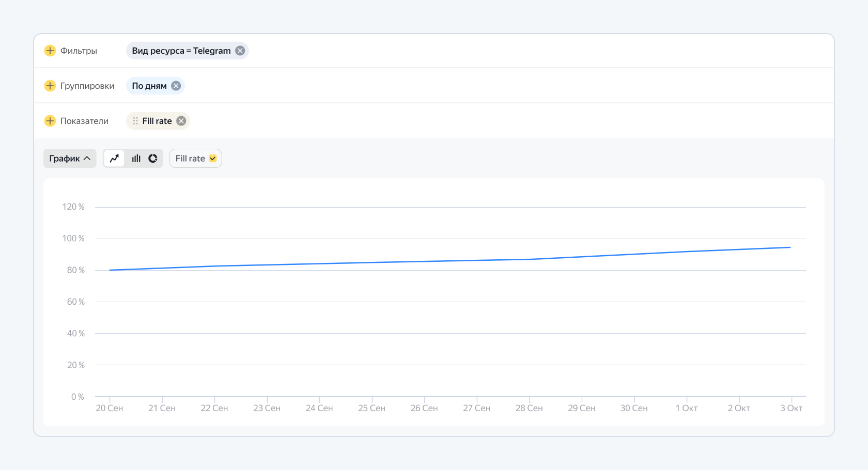Add a new filter with plus icon
The height and width of the screenshot is (470, 868).
[x=50, y=51]
